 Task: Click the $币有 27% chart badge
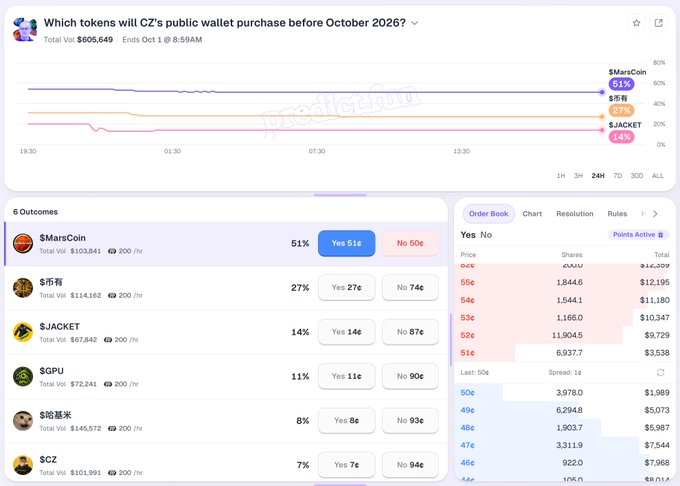pyautogui.click(x=621, y=111)
